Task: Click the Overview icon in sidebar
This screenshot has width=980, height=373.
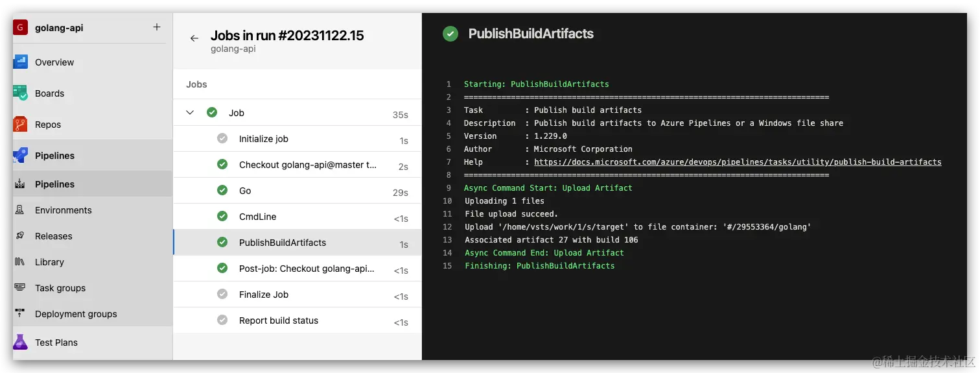Action: 20,62
